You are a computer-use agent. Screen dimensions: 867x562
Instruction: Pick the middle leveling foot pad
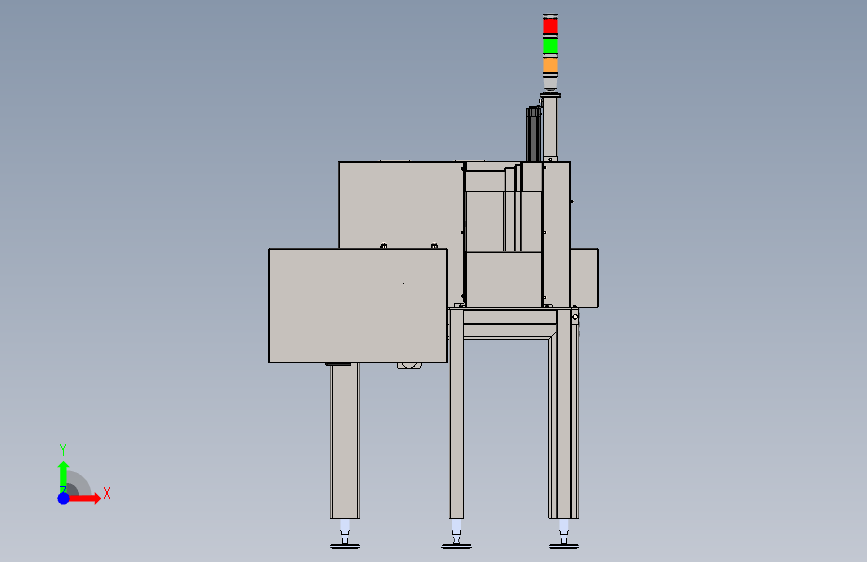click(456, 546)
